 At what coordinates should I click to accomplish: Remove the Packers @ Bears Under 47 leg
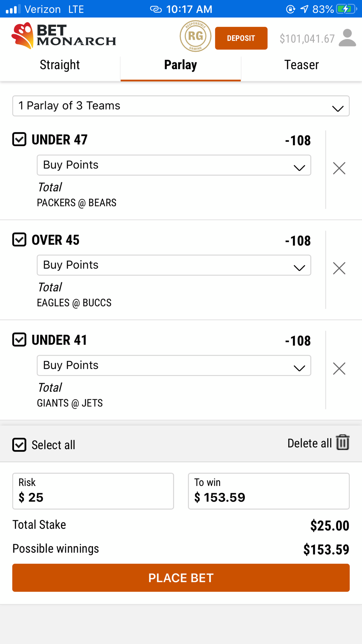[339, 168]
